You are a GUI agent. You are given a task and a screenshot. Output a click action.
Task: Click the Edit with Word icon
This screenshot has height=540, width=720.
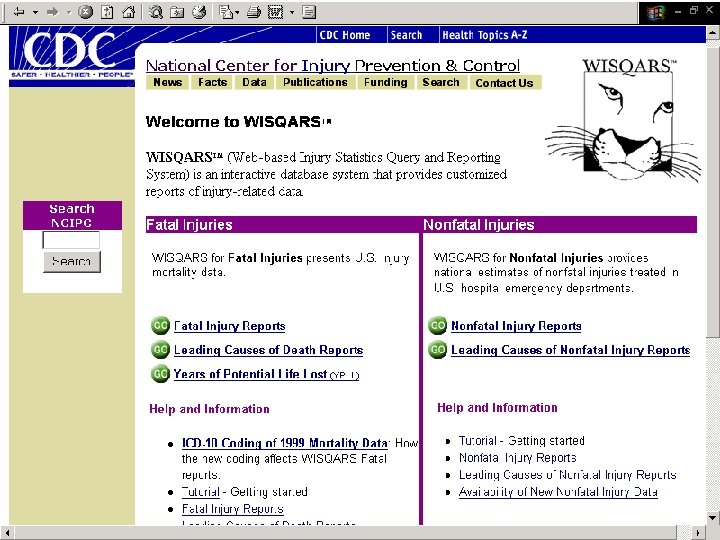coord(276,11)
